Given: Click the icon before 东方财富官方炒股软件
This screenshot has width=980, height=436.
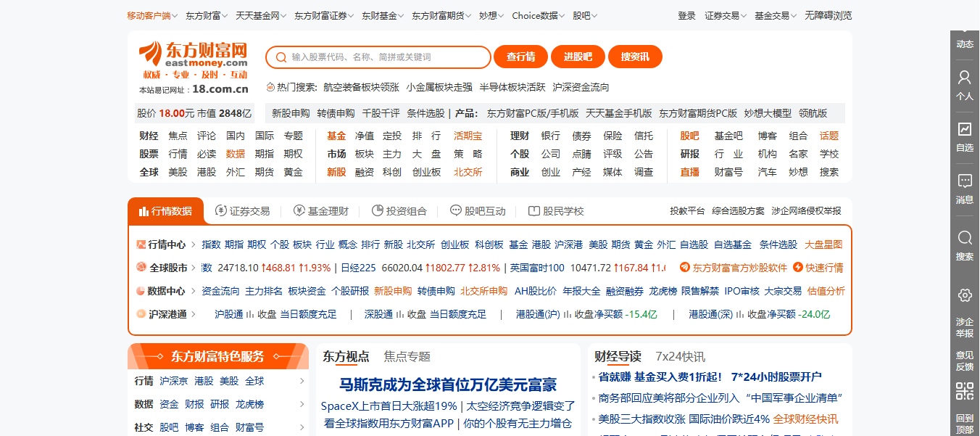Looking at the screenshot, I should point(684,268).
